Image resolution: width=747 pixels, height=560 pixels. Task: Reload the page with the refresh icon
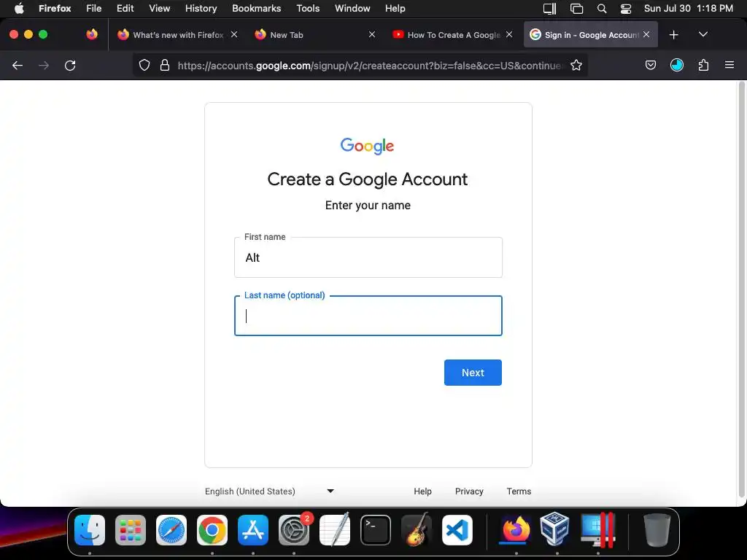pos(70,65)
